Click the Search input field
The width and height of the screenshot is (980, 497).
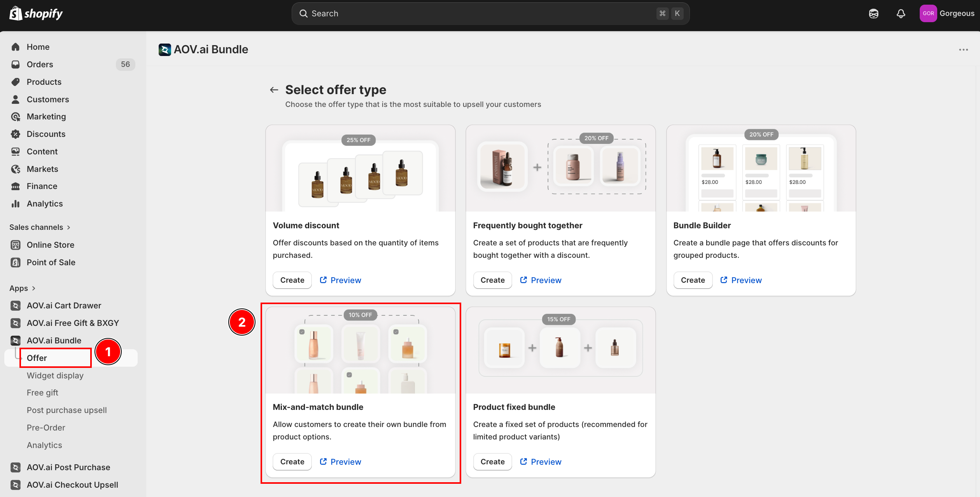[x=490, y=14]
